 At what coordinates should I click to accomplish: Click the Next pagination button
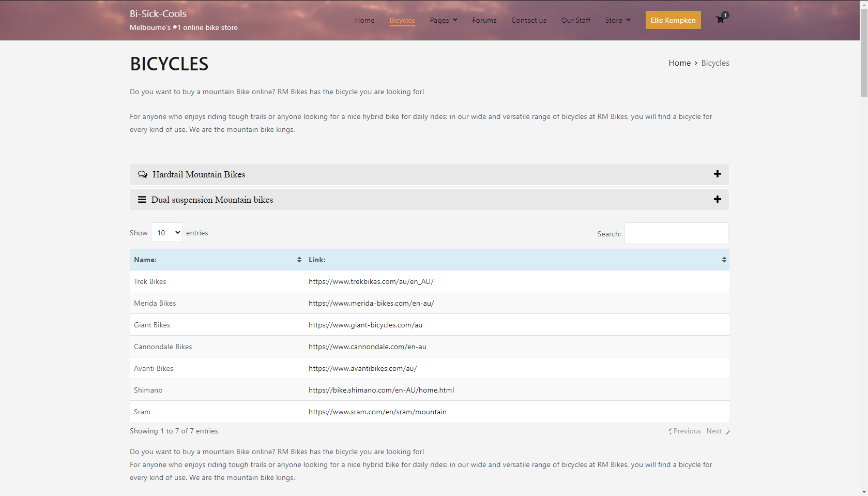[718, 431]
